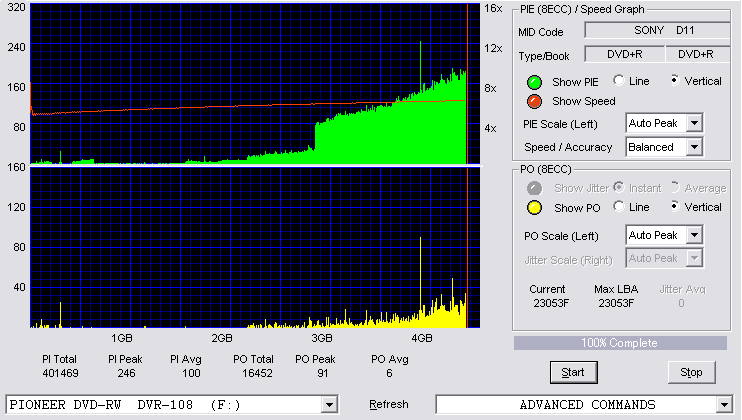Toggle the green Show PIE indicator
The image size is (742, 420).
click(534, 82)
